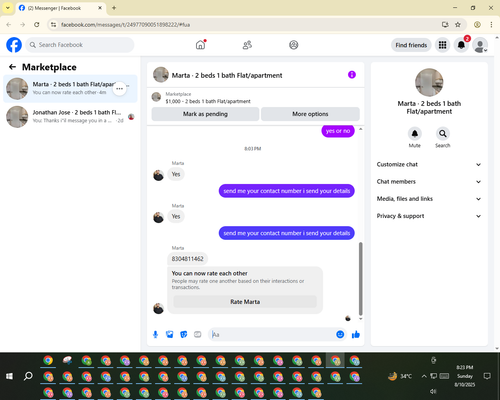Open the profile circle icon in top navigation

point(294,45)
